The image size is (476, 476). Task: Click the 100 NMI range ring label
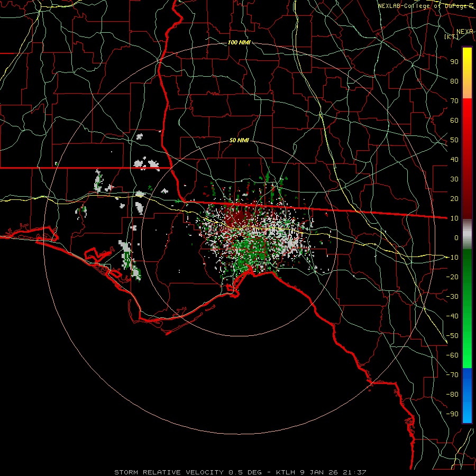tap(239, 42)
